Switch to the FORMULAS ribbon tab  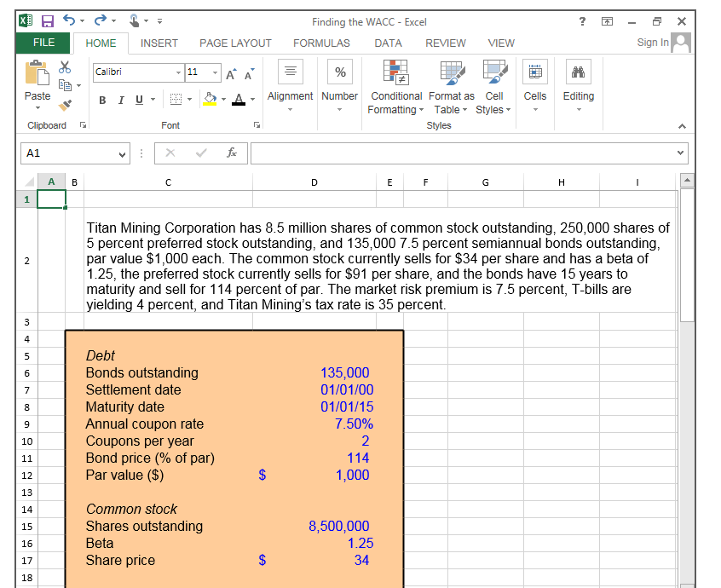[x=321, y=43]
